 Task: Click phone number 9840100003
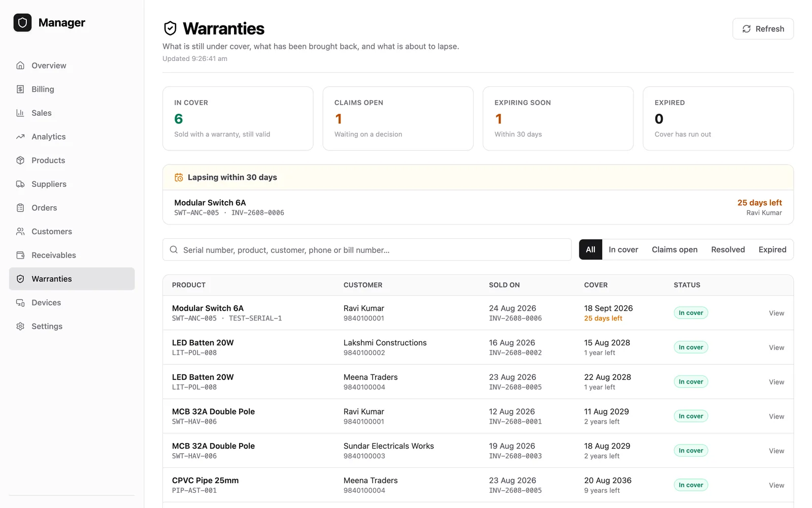[364, 456]
